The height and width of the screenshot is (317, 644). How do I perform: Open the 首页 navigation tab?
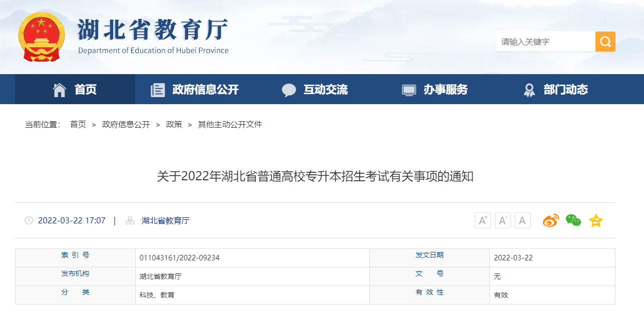point(75,90)
